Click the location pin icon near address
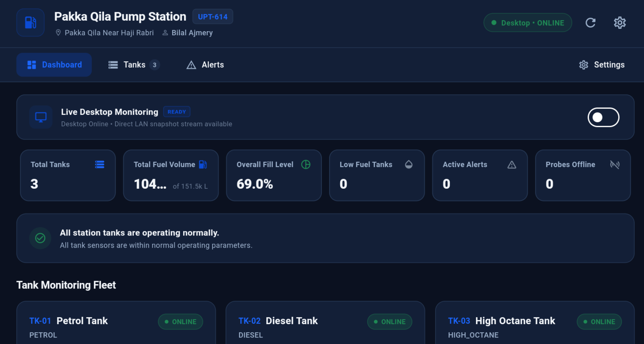This screenshot has width=644, height=344. [x=58, y=33]
